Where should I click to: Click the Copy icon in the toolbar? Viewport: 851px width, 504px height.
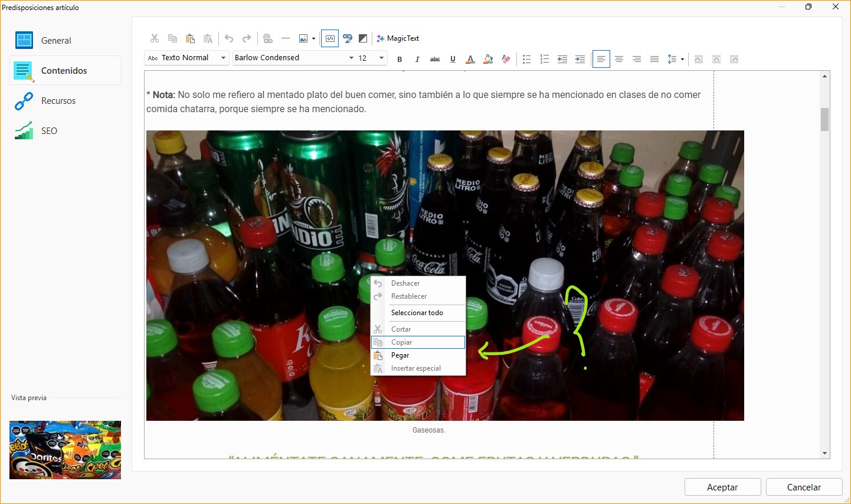pyautogui.click(x=172, y=38)
